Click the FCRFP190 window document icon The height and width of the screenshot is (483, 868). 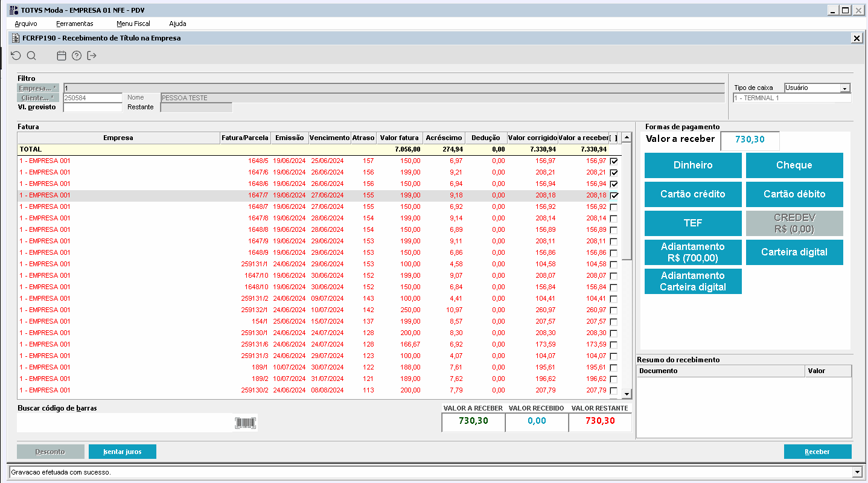pyautogui.click(x=16, y=37)
